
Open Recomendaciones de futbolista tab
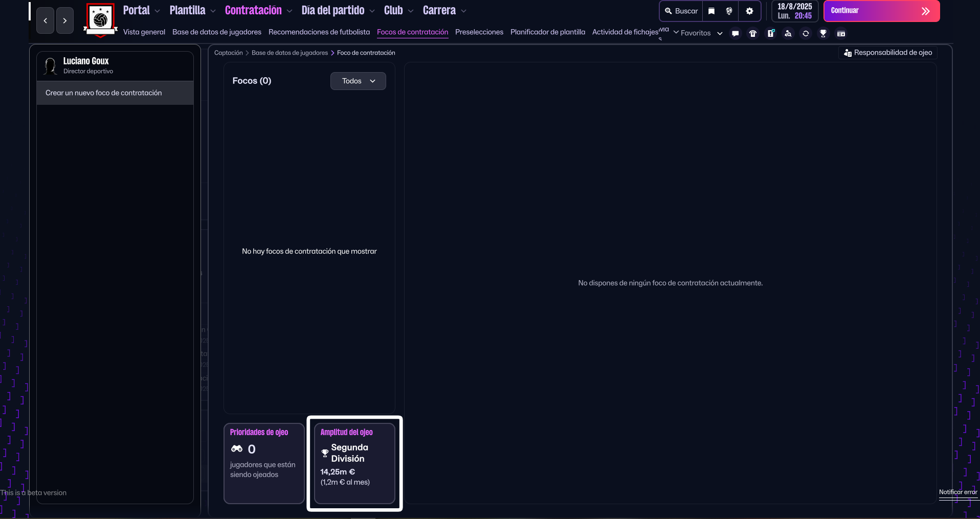(319, 32)
